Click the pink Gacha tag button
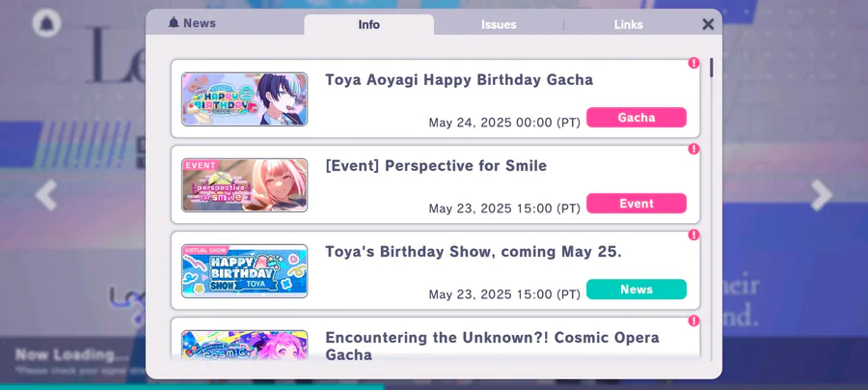Screen dimensions: 868x390 point(637,118)
